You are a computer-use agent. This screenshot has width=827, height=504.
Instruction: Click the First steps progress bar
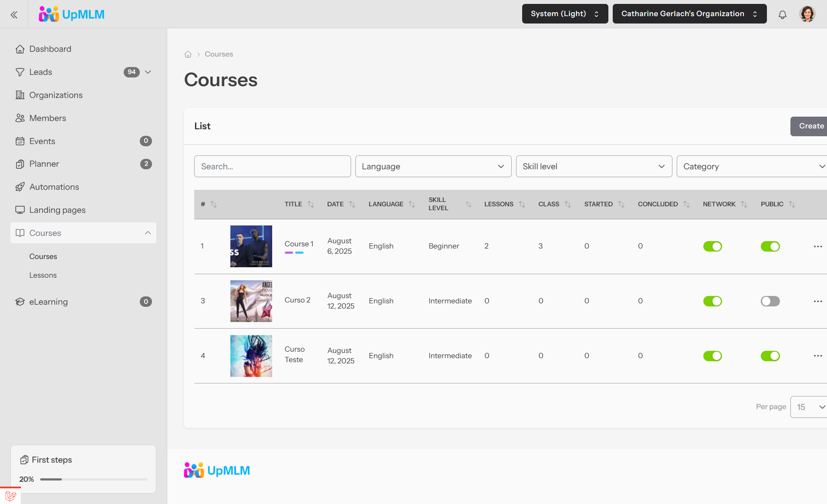(x=94, y=479)
